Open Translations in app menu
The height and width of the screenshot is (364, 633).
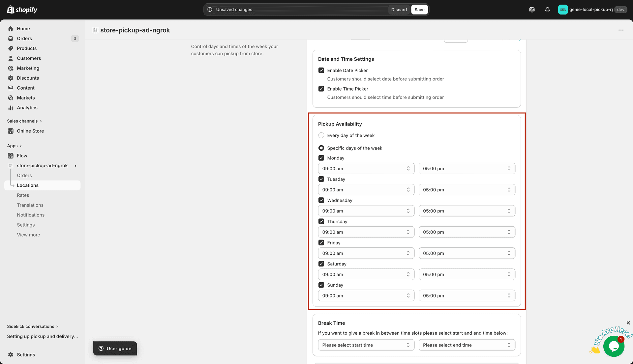pyautogui.click(x=30, y=205)
